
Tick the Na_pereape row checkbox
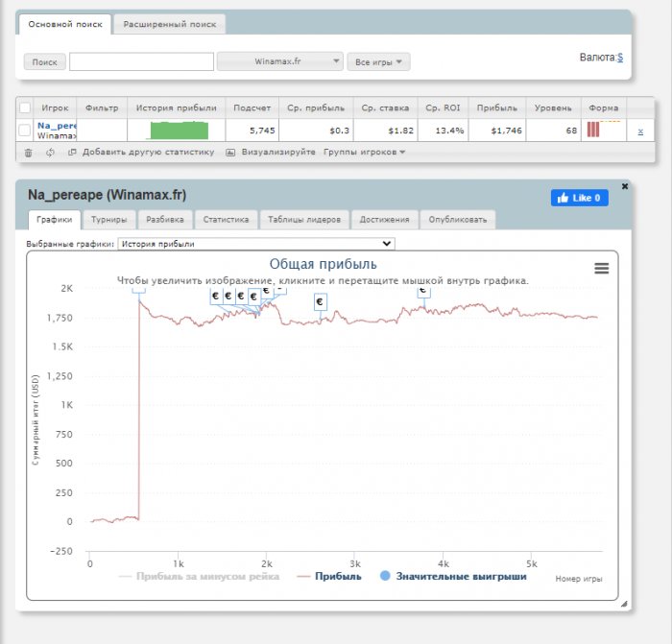[25, 130]
